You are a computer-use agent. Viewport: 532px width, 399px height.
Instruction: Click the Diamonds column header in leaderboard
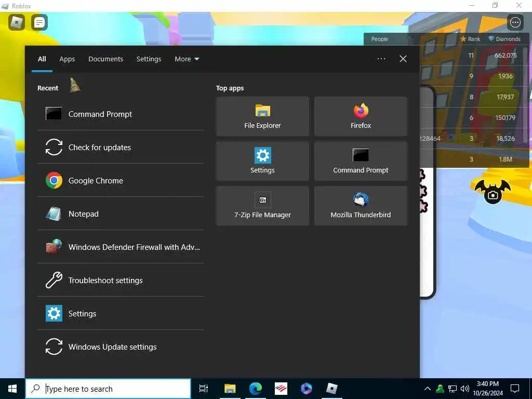pos(504,39)
